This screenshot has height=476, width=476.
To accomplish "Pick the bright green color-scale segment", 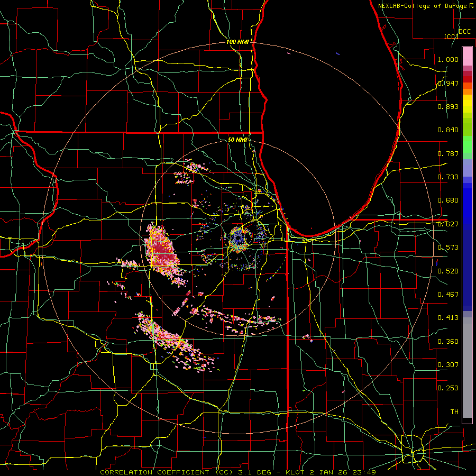I will tap(467, 144).
